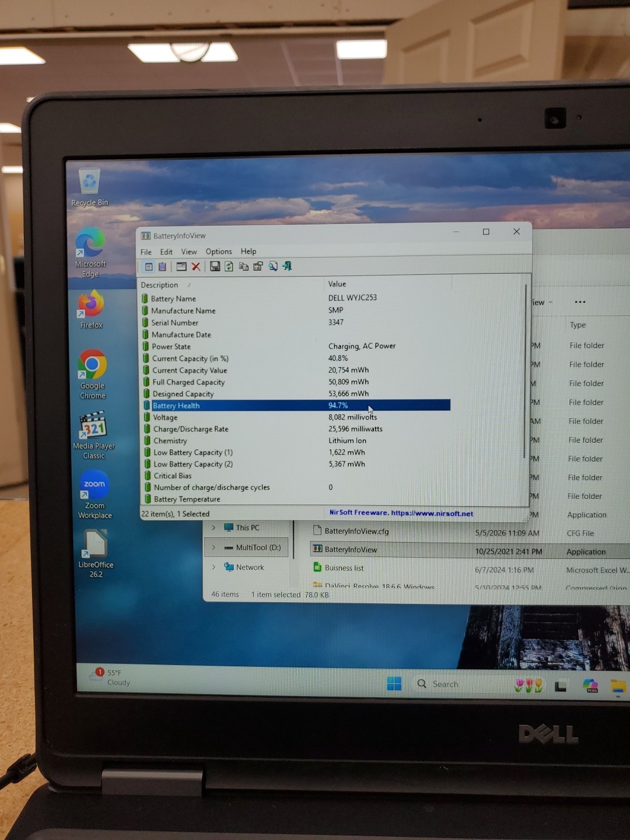The image size is (630, 840).
Task: Click the green Exit toolbar icon
Action: point(287,266)
